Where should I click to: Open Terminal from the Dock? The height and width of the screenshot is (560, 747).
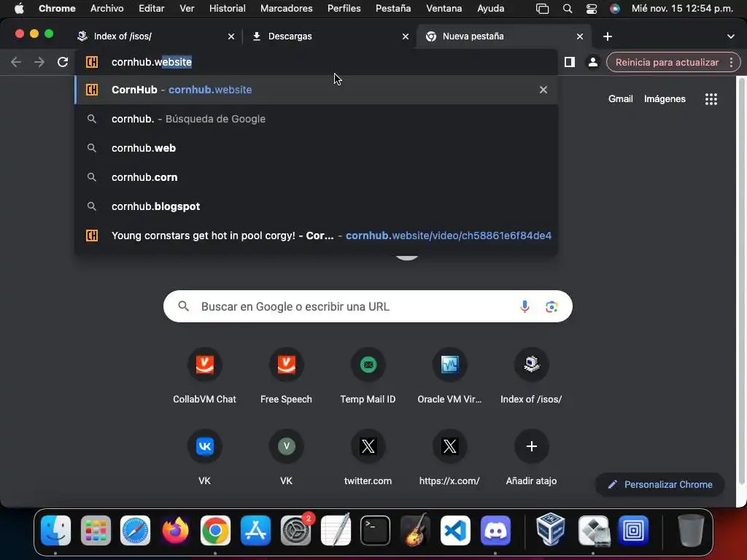tap(376, 530)
